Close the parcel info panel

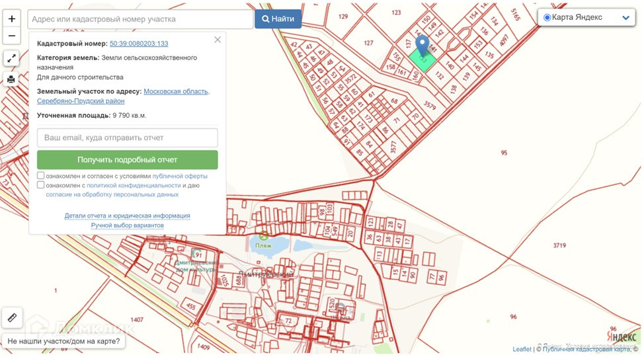tap(218, 40)
